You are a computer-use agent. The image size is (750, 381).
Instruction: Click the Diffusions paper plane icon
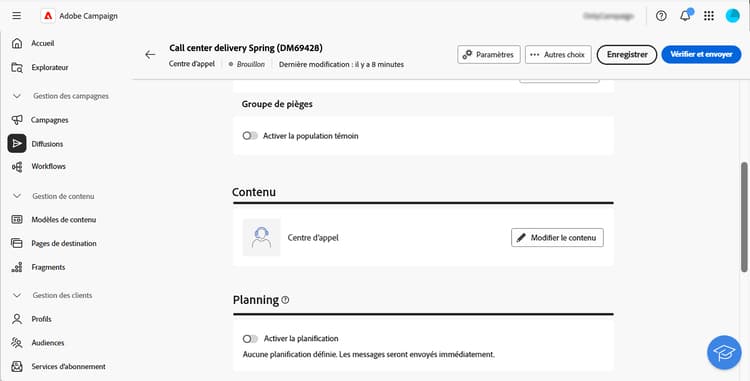click(x=17, y=143)
